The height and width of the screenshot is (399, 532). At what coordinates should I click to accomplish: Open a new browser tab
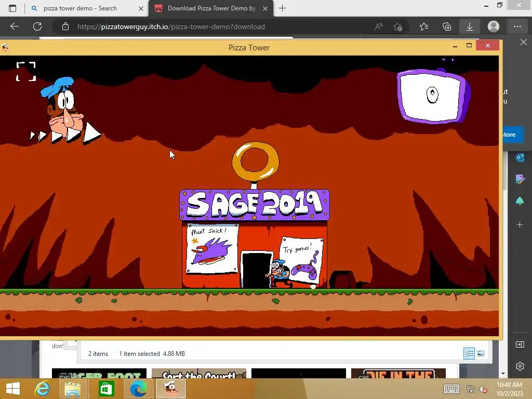click(282, 8)
